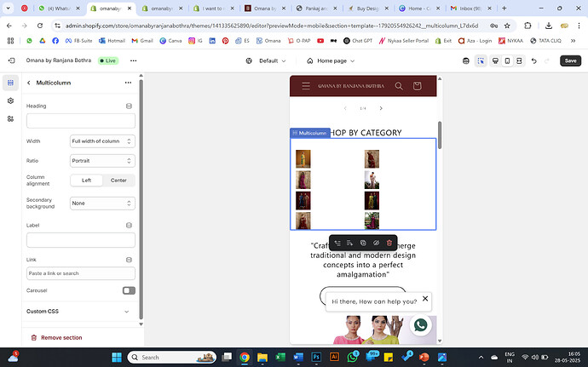This screenshot has height=367, width=588.
Task: Open the Home page template selector
Action: tap(331, 60)
